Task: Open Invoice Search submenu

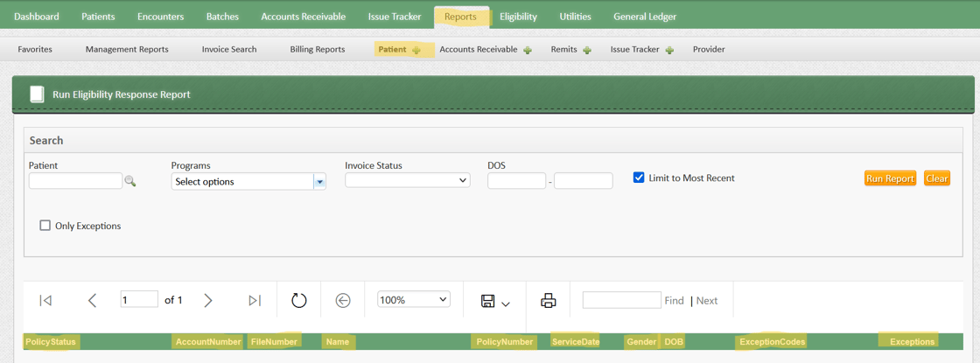Action: coord(229,49)
